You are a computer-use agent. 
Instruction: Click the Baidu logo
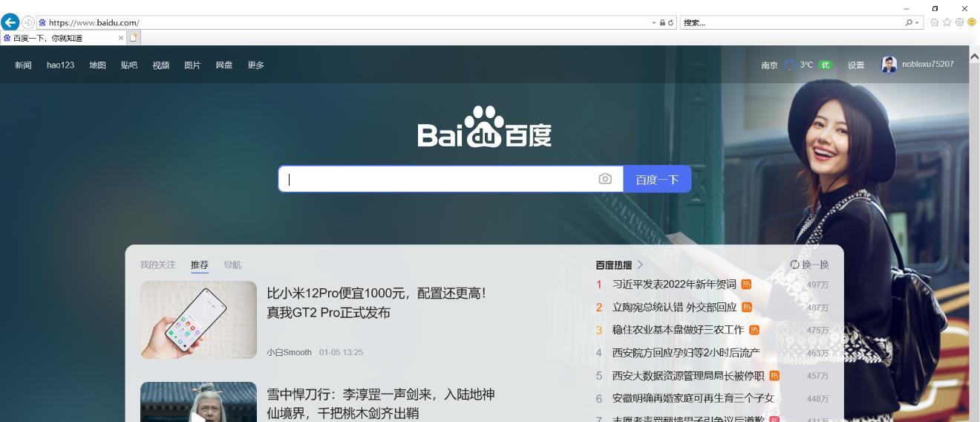click(485, 127)
